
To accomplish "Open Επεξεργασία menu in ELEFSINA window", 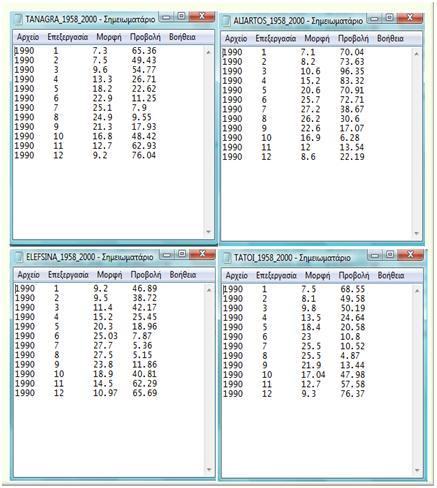I will (68, 275).
